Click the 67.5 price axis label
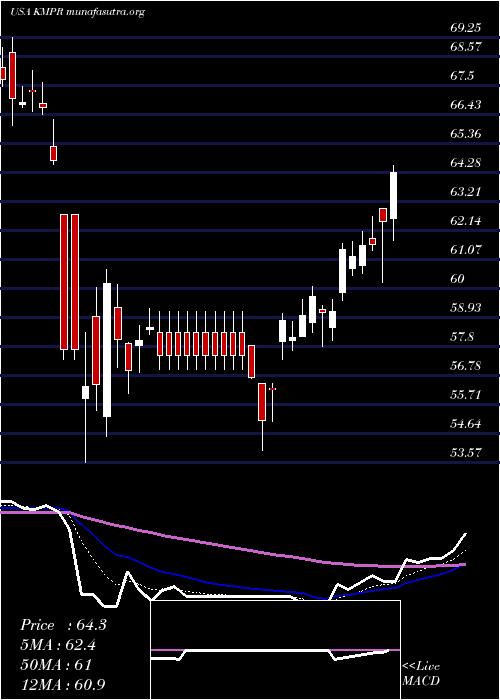 (462, 75)
